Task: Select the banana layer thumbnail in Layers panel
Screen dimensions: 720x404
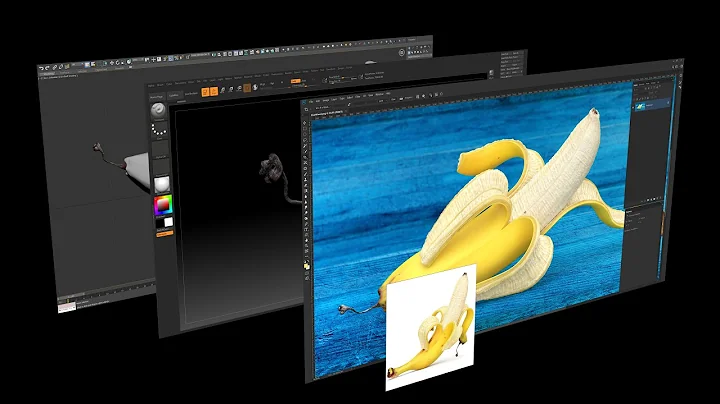Action: [640, 107]
